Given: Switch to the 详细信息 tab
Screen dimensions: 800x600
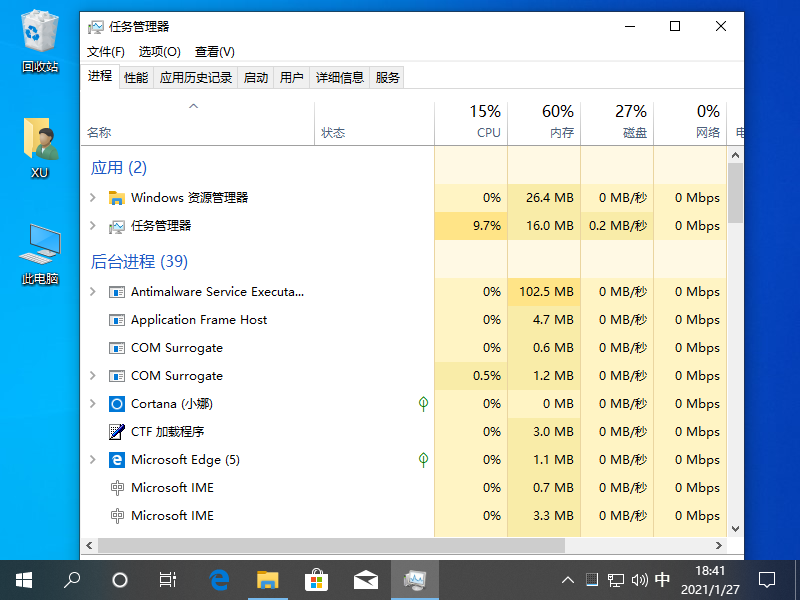Looking at the screenshot, I should pyautogui.click(x=340, y=78).
